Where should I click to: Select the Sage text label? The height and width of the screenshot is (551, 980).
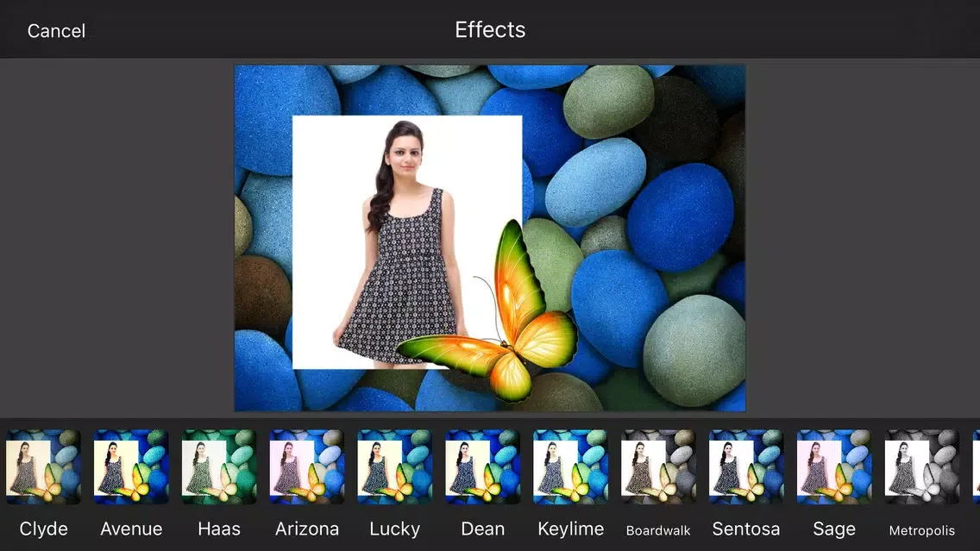click(833, 529)
